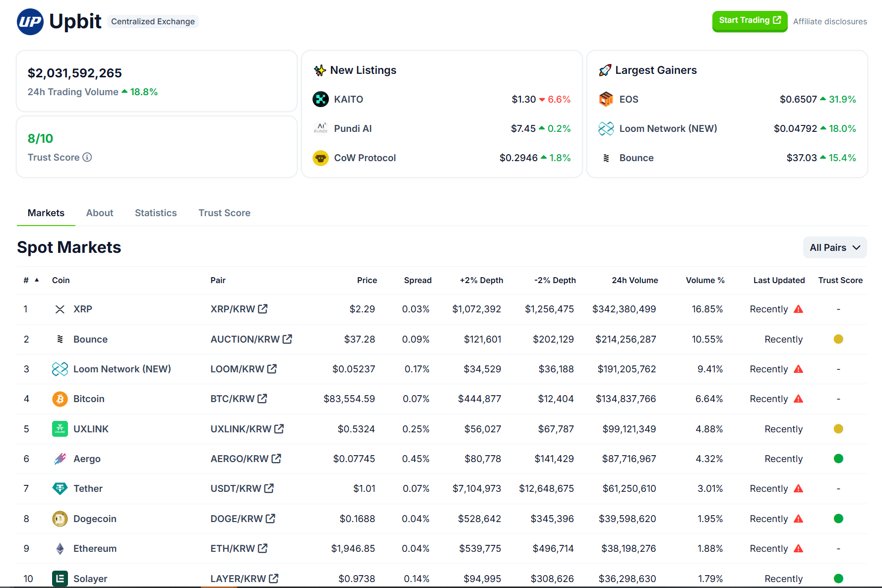This screenshot has height=588, width=882.
Task: Click the Tether coin icon
Action: pyautogui.click(x=60, y=488)
